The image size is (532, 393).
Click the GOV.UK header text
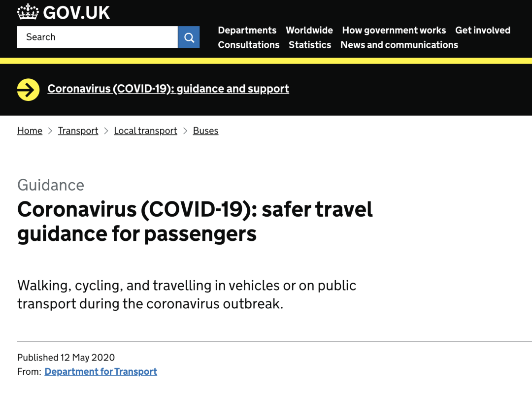click(76, 12)
